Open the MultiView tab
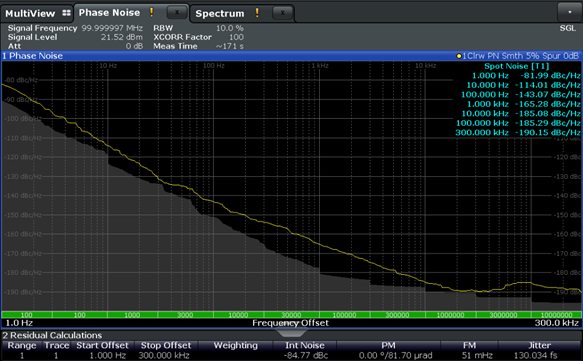Image resolution: width=583 pixels, height=361 pixels. pos(37,14)
